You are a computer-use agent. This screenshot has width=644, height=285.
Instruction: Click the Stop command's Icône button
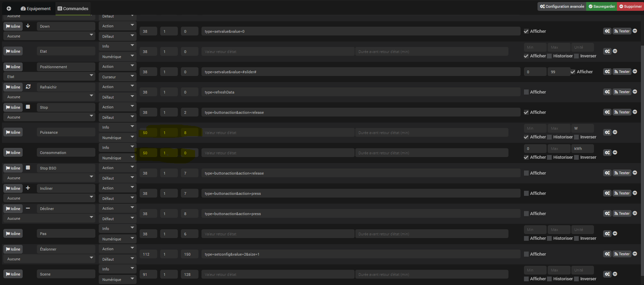click(13, 107)
